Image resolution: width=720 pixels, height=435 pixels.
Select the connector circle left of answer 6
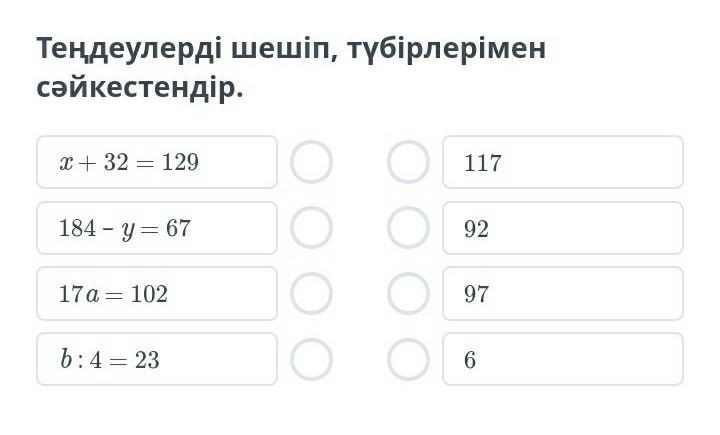408,359
